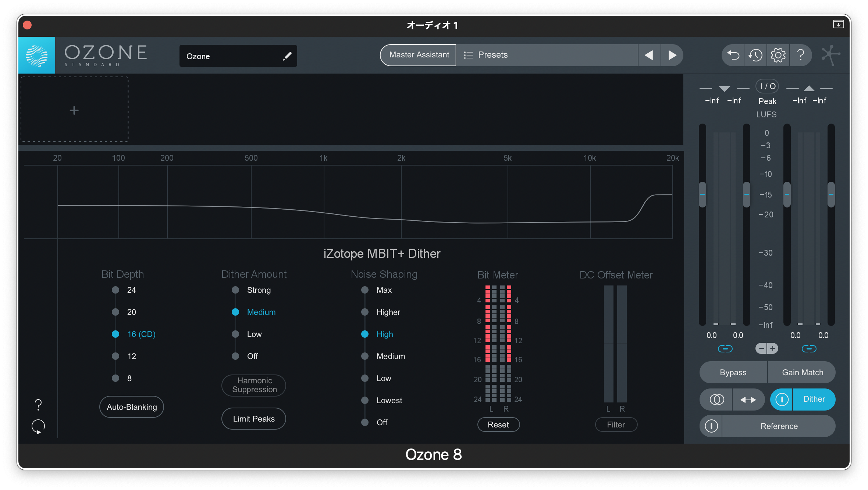Click the left input gain value 0.0
The height and width of the screenshot is (490, 868).
pyautogui.click(x=711, y=335)
